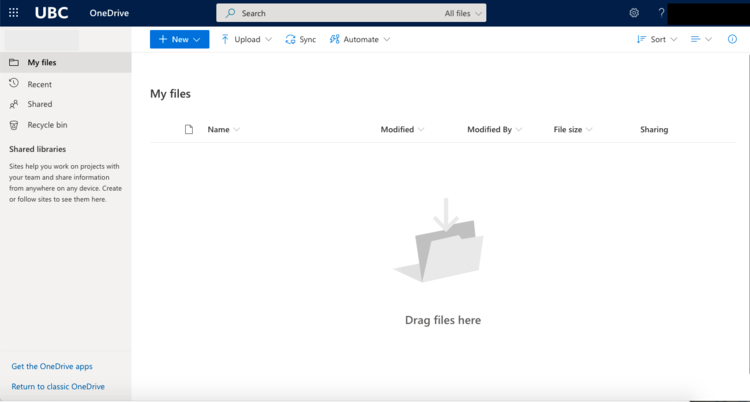Open Recycle bin in the sidebar
750x402 pixels.
point(66,125)
